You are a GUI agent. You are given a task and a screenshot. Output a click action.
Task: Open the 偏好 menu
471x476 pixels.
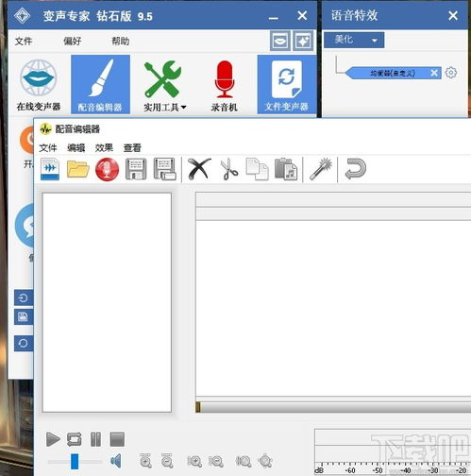click(73, 41)
